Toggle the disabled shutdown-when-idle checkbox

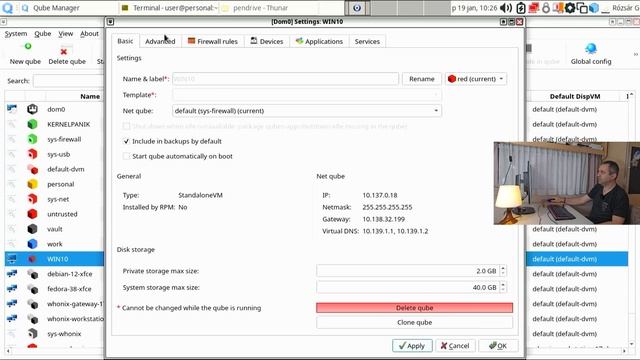coord(126,126)
